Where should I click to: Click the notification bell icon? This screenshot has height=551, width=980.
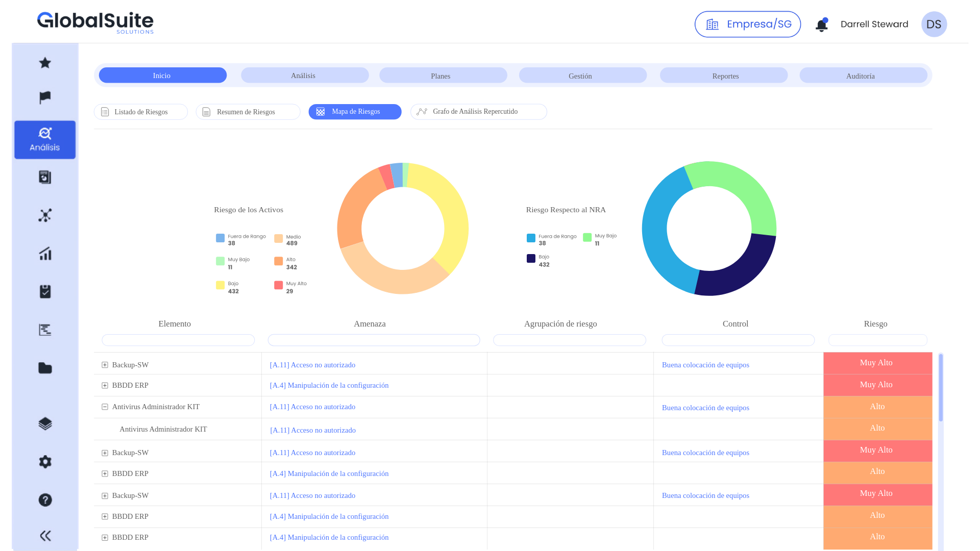(821, 24)
